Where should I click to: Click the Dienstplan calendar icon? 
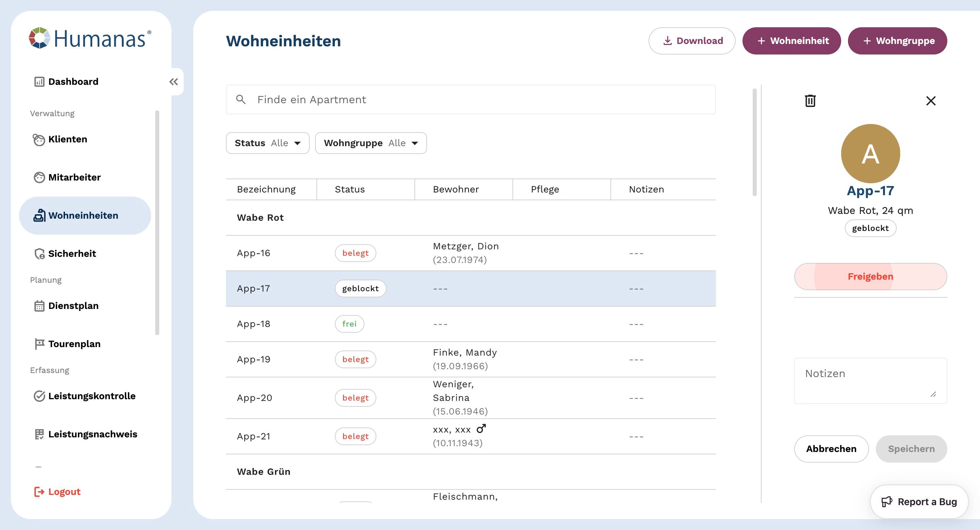tap(39, 306)
